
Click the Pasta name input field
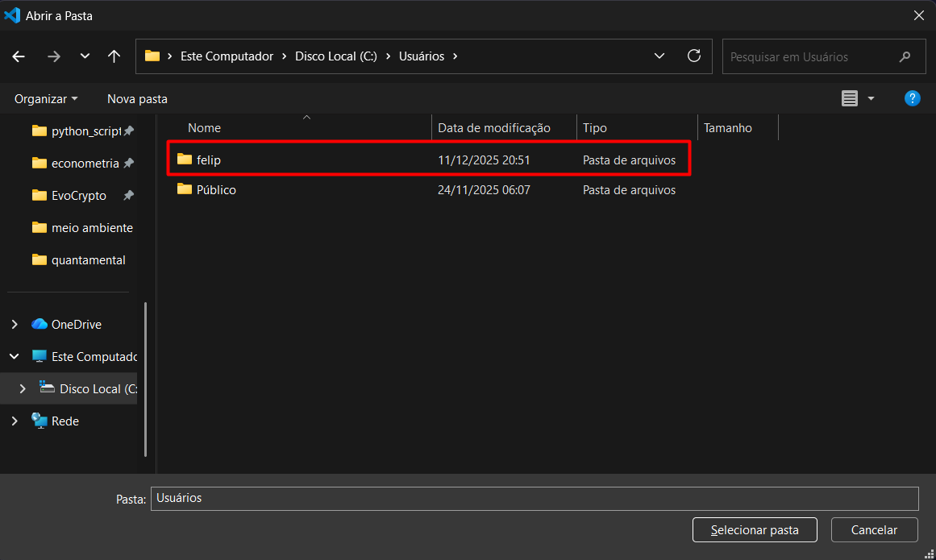coord(534,498)
